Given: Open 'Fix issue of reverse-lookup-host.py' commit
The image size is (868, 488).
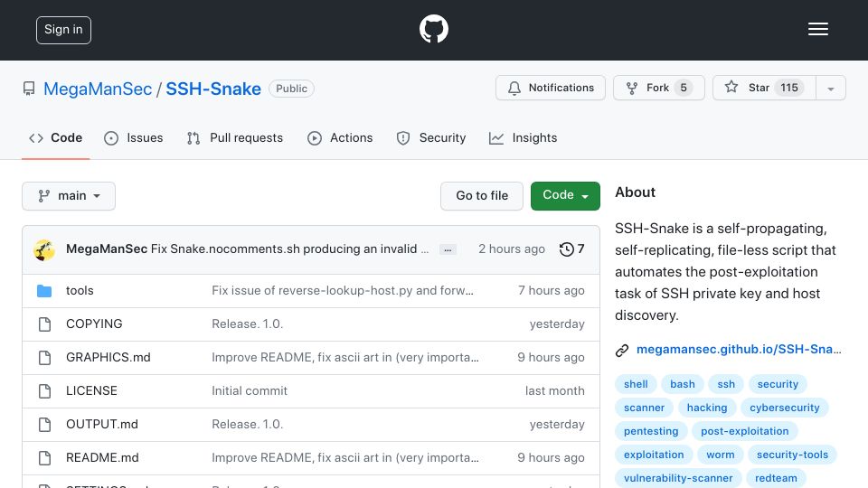Looking at the screenshot, I should click(342, 290).
